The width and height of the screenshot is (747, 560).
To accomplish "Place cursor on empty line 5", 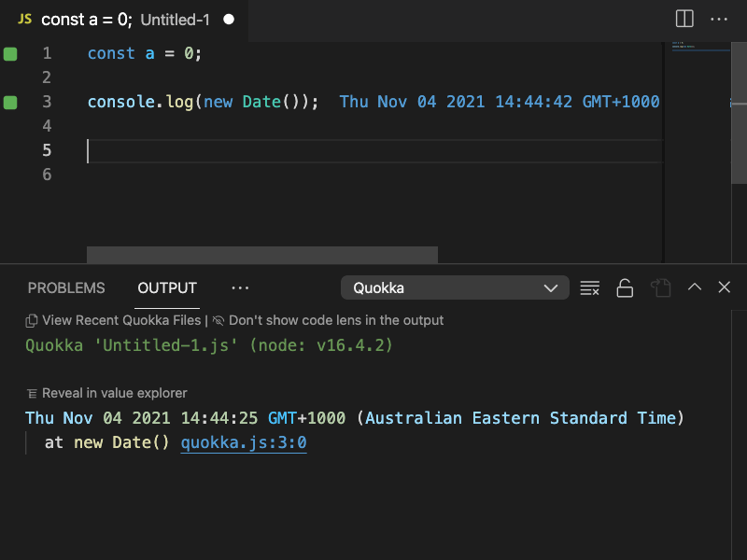I will (x=375, y=151).
